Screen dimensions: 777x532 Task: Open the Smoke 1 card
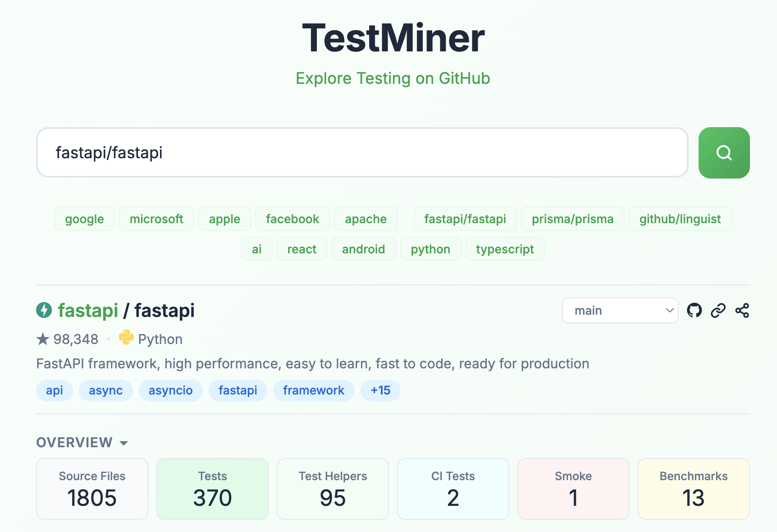(x=573, y=489)
